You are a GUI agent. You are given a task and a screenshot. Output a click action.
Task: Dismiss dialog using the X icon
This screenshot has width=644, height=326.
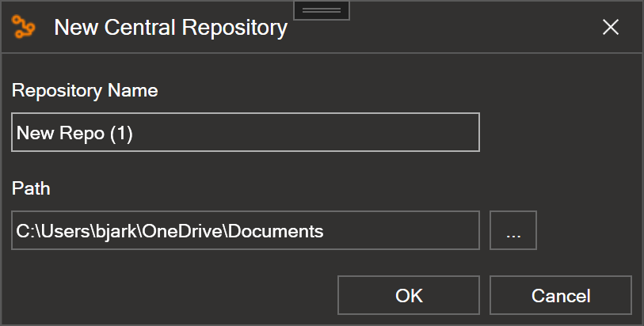[610, 28]
